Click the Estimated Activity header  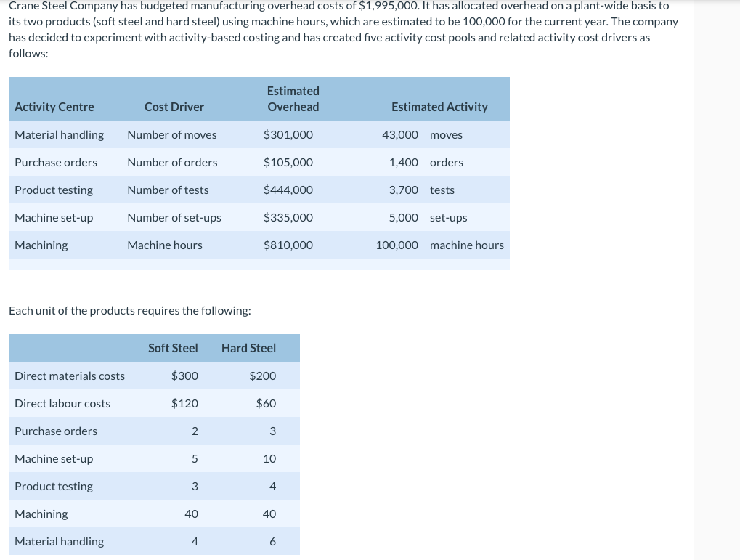(x=439, y=107)
